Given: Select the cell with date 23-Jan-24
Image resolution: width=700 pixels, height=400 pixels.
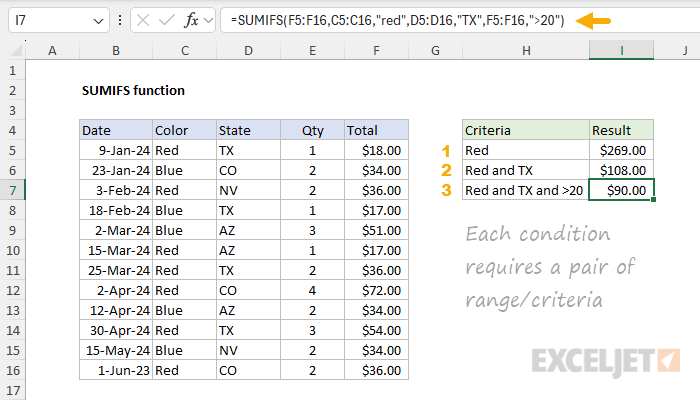Looking at the screenshot, I should click(116, 171).
